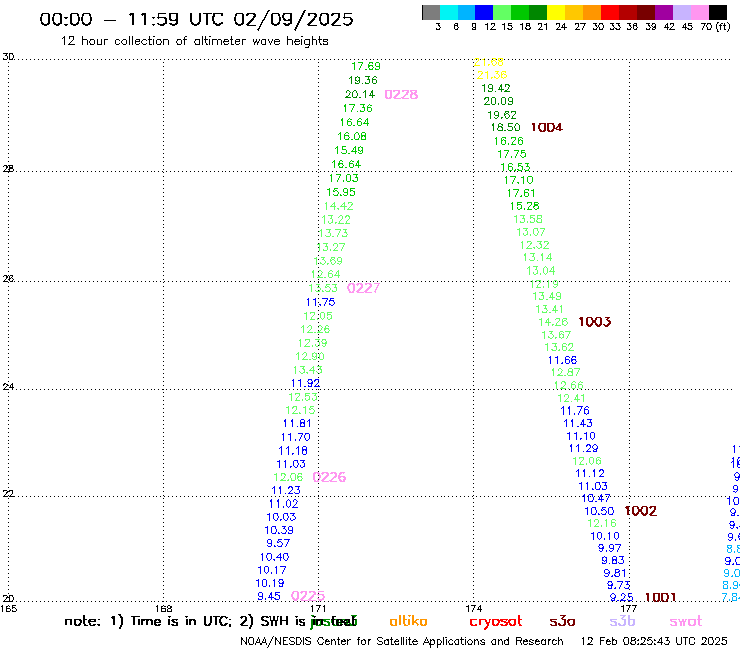Image resolution: width=740 pixels, height=650 pixels.
Task: Click the '45' legend scale label
Action: pos(687,27)
